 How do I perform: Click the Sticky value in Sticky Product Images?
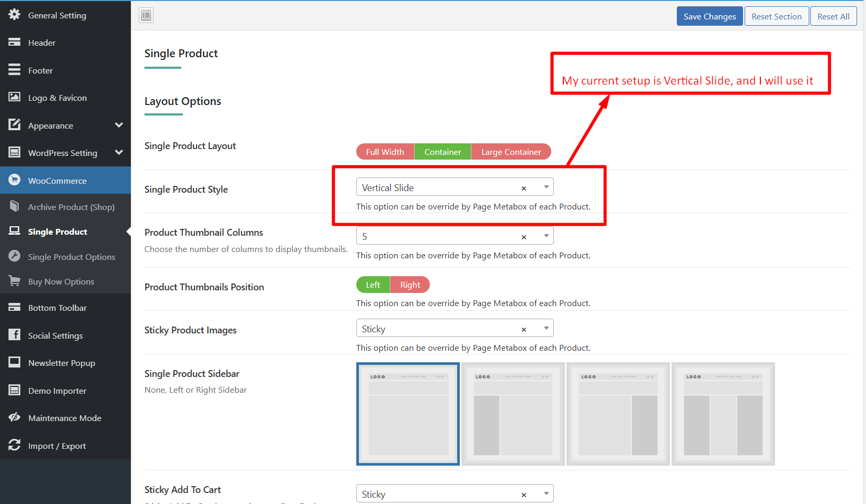pos(374,329)
